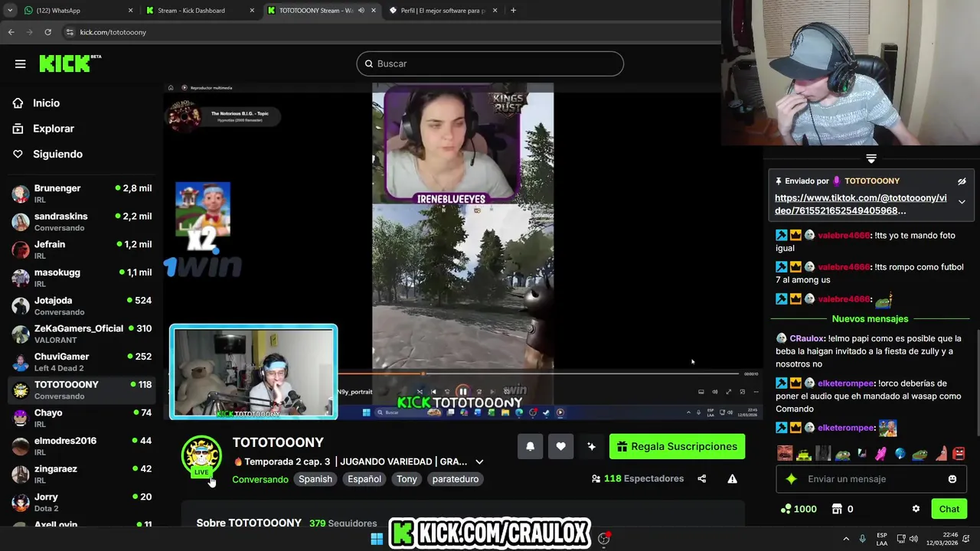Click the browser address bar URL
This screenshot has height=551, width=980.
[x=113, y=32]
